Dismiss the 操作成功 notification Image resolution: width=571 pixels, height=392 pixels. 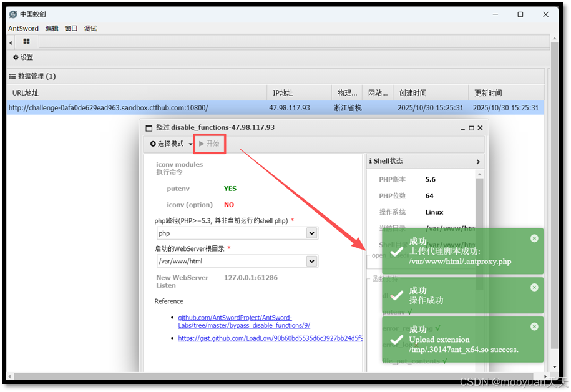[x=534, y=287]
